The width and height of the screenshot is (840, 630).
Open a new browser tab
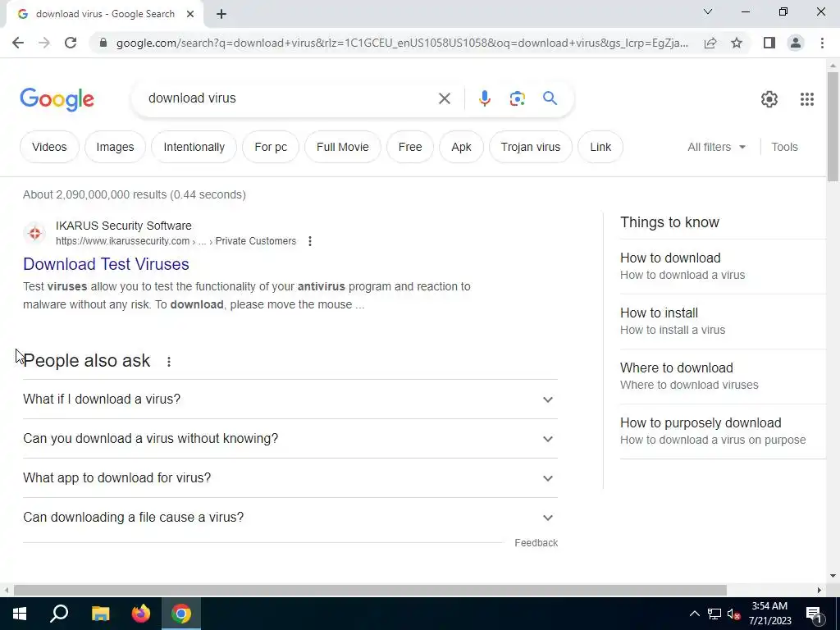221,15
